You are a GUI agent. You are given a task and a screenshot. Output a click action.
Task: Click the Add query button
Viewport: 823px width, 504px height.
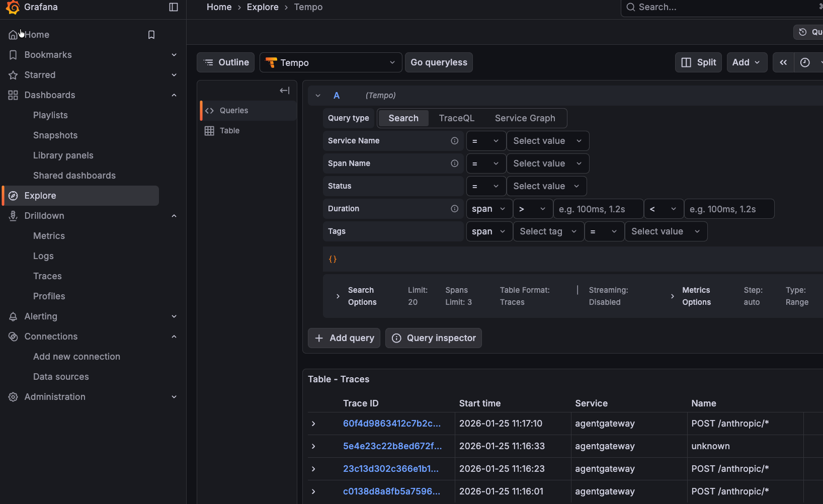344,338
